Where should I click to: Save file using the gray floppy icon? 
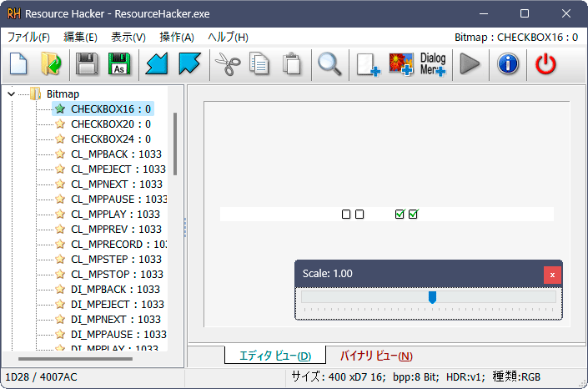pos(87,63)
